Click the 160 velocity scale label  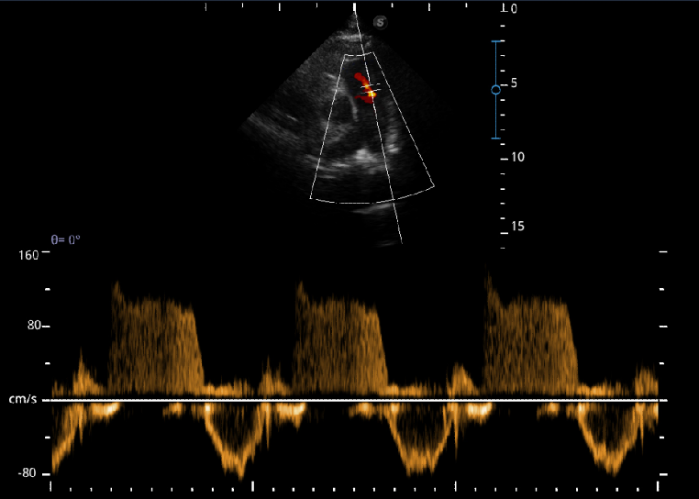[28, 255]
